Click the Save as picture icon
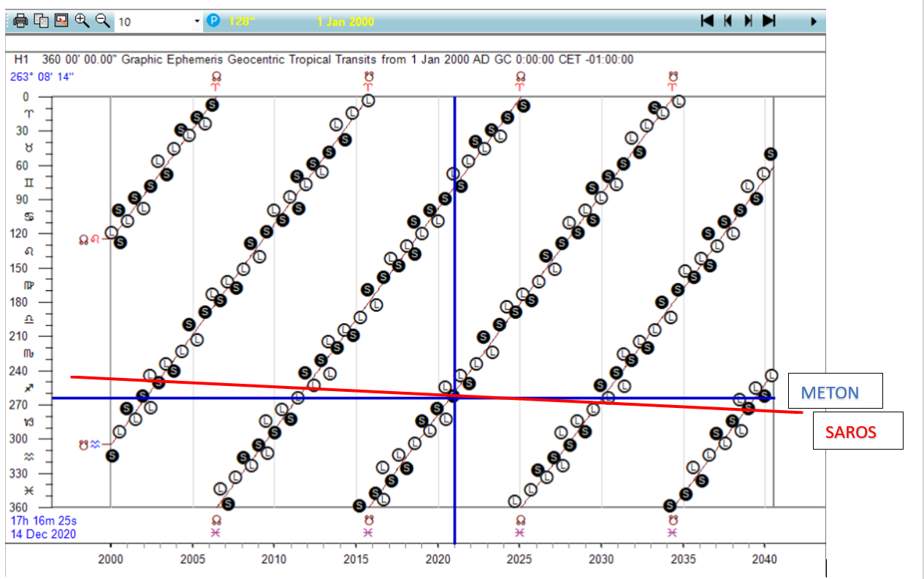This screenshot has height=579, width=924. [61, 20]
